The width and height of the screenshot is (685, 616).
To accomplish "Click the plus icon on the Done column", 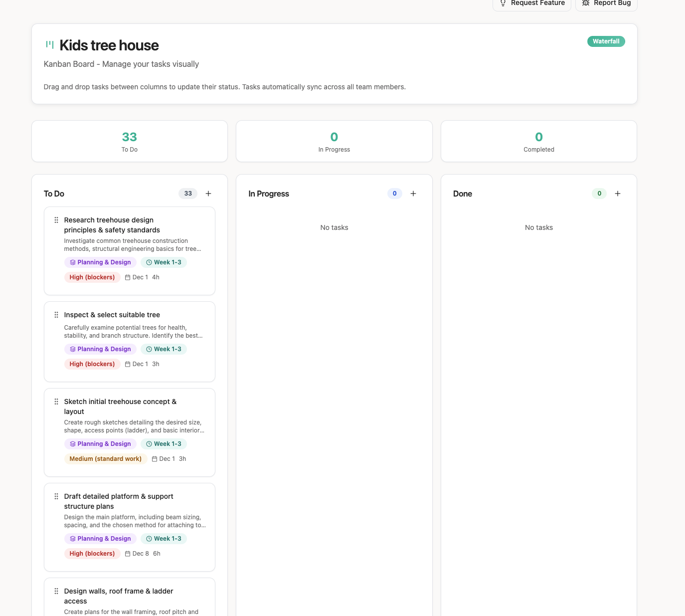I will click(618, 193).
